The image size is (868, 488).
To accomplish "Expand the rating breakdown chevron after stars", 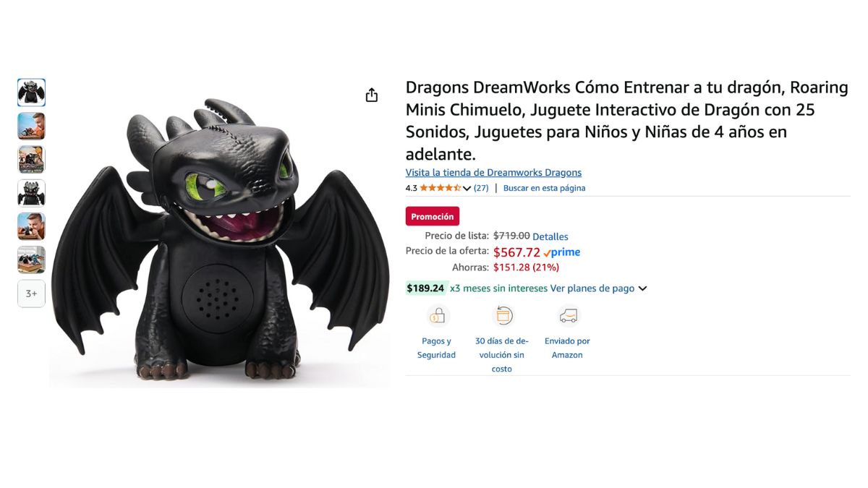I will coord(467,189).
